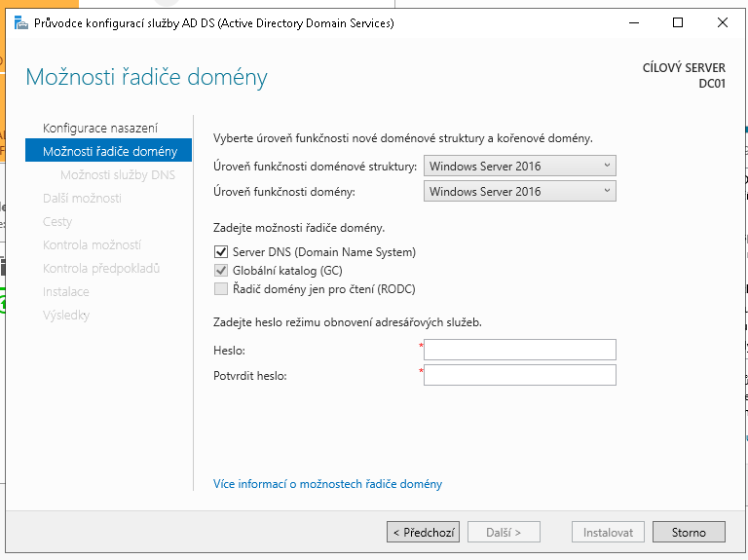Maximize the wizard window

678,22
